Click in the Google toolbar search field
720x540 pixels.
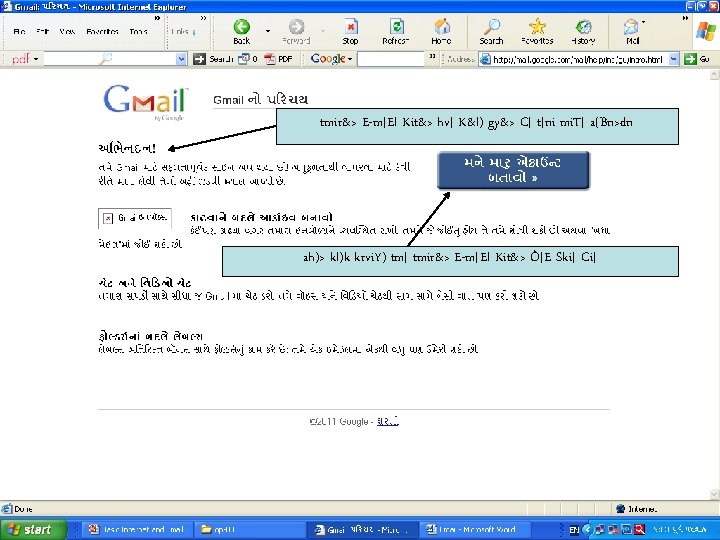391,59
